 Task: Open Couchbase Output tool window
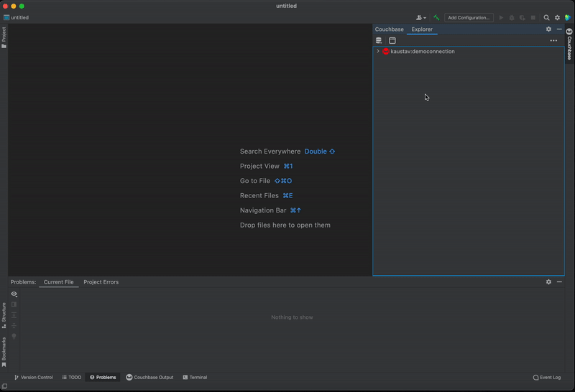click(x=149, y=378)
